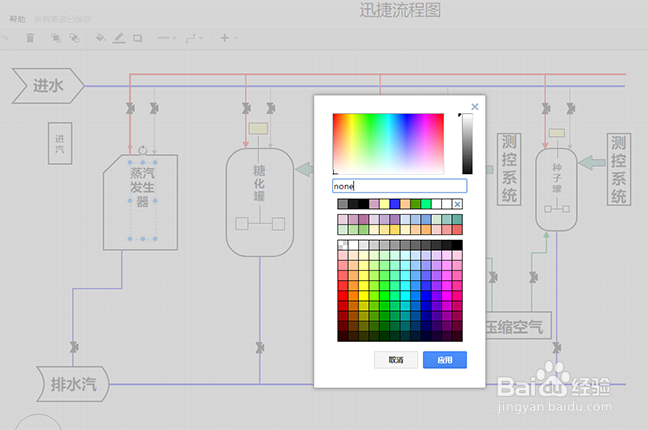The width and height of the screenshot is (648, 430).
Task: Select the arrow pointing to 种子罐
Action: (592, 162)
